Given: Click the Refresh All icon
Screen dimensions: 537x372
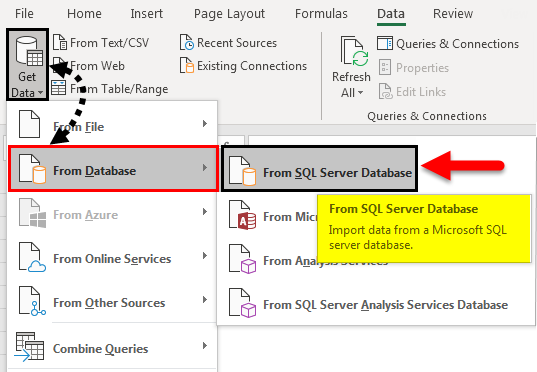Looking at the screenshot, I should pyautogui.click(x=354, y=51).
